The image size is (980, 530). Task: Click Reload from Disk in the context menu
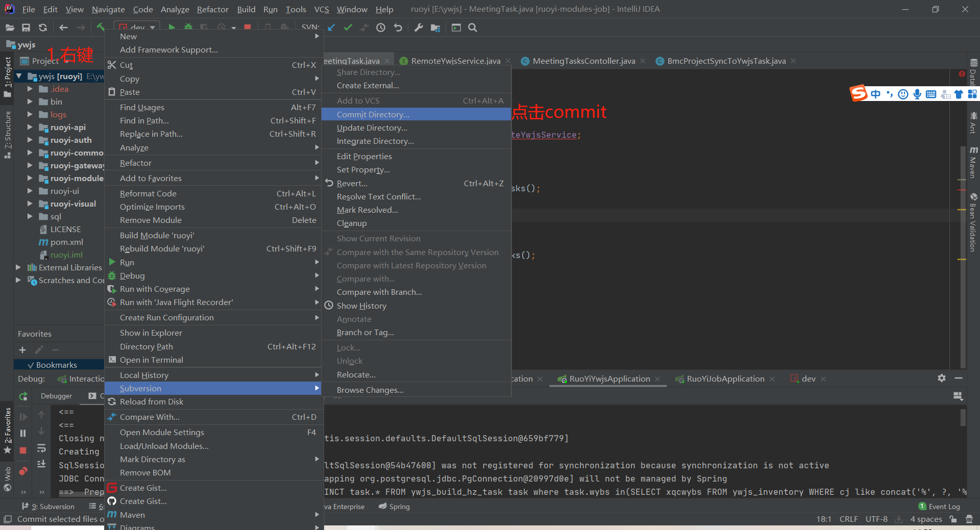[x=152, y=401]
